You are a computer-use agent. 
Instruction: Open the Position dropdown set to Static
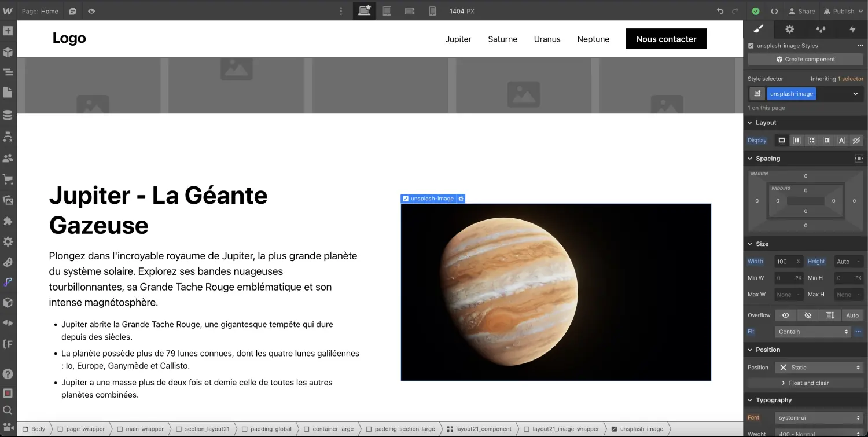click(x=819, y=367)
